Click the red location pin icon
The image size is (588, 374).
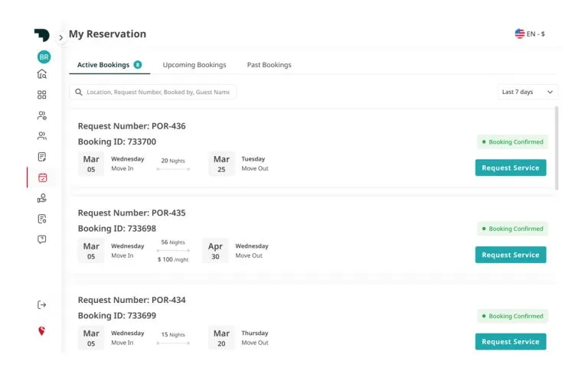pos(41,331)
